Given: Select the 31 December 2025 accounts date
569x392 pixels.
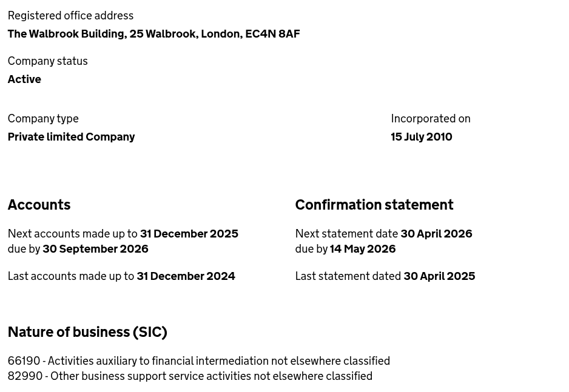Looking at the screenshot, I should pos(189,234).
